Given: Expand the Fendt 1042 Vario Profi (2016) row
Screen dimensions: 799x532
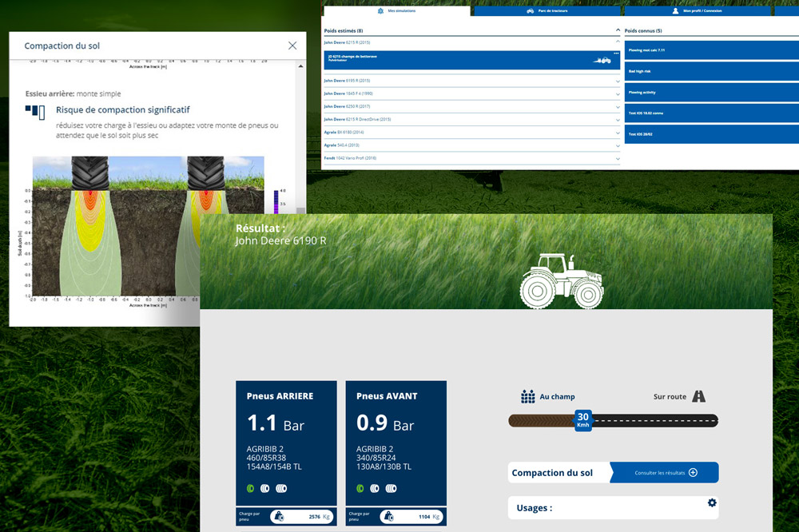Looking at the screenshot, I should 618,158.
